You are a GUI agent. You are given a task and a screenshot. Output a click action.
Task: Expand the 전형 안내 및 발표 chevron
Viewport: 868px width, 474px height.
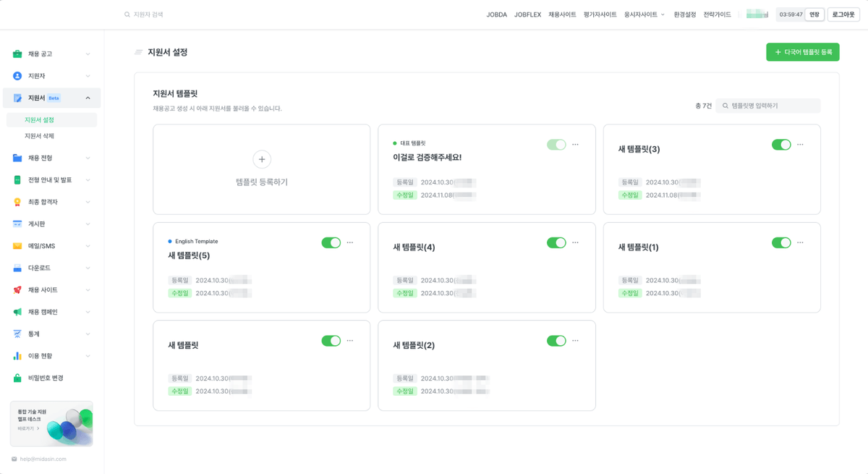[x=88, y=180]
